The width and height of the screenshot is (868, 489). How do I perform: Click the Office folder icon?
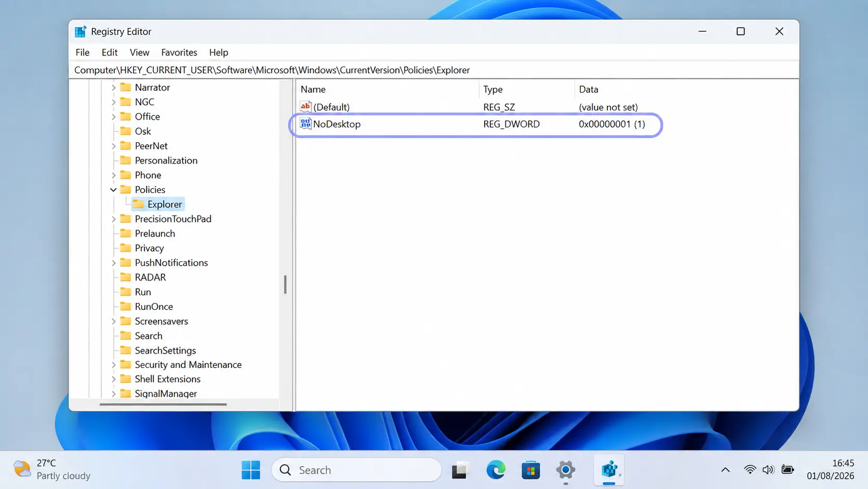pyautogui.click(x=126, y=116)
